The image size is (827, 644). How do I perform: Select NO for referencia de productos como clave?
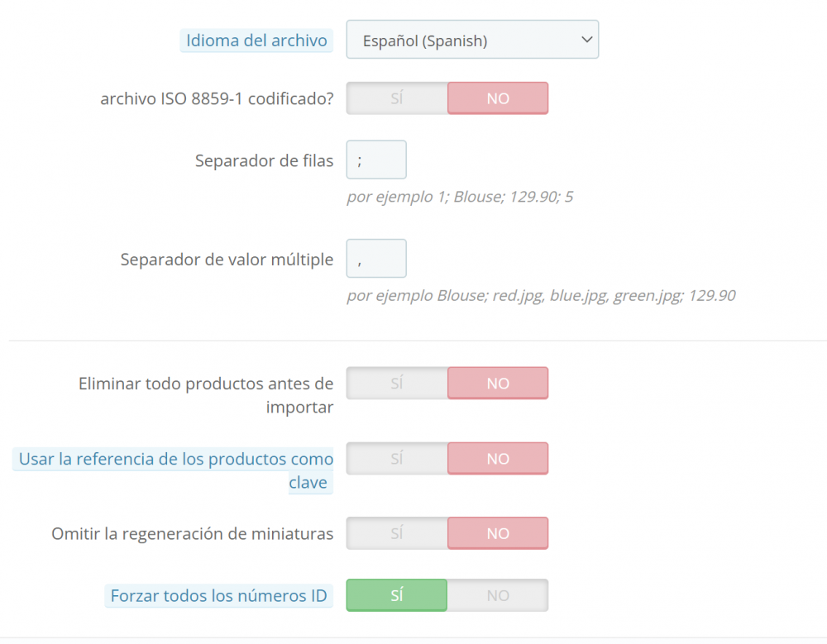[498, 459]
